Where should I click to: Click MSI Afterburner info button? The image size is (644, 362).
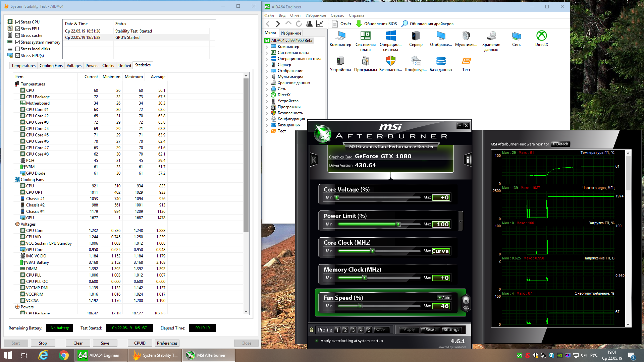[468, 160]
